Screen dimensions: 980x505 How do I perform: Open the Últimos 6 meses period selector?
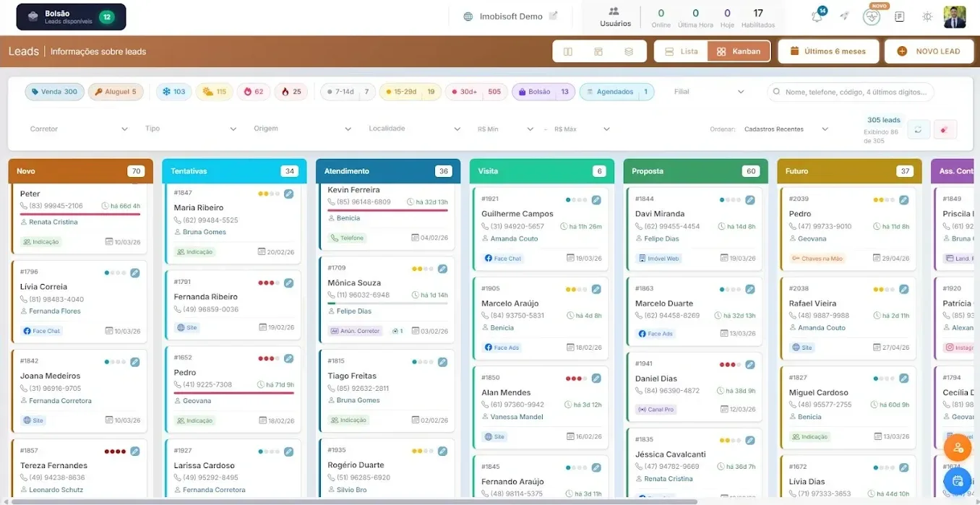coord(828,51)
